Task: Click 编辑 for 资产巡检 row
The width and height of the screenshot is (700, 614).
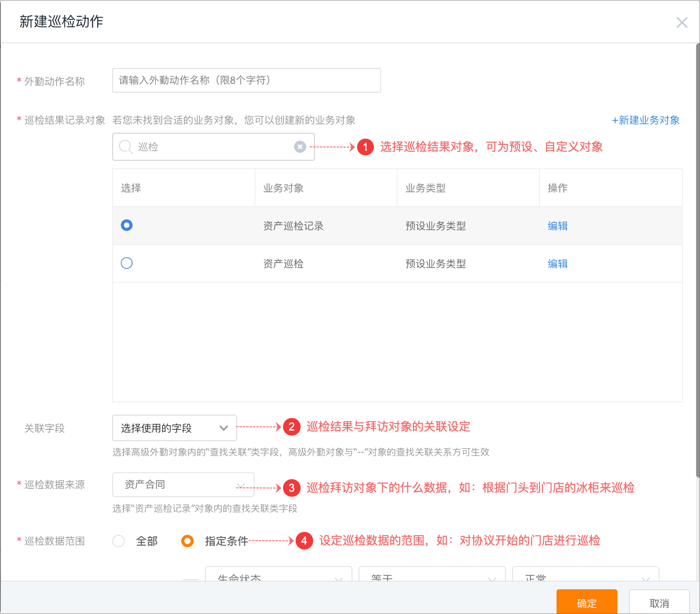Action: pos(558,264)
